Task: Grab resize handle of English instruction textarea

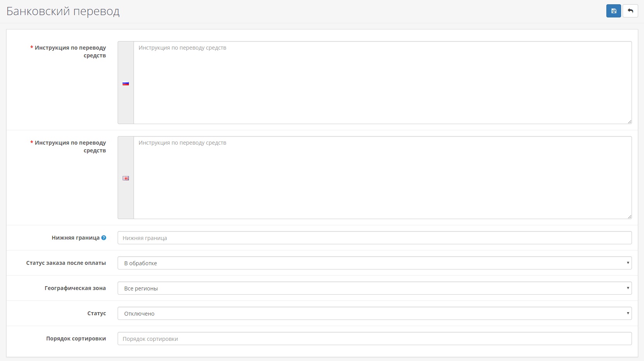Action: (629, 216)
